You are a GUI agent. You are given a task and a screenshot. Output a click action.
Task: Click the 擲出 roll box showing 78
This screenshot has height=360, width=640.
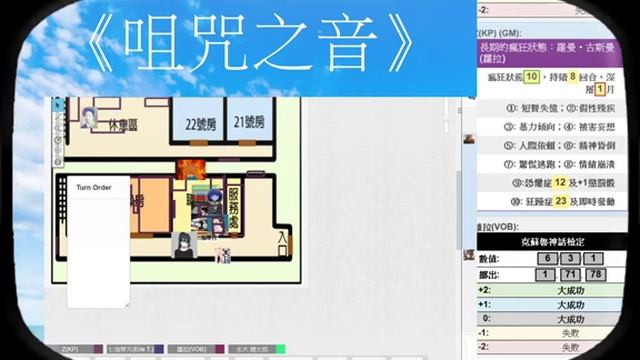(x=596, y=275)
